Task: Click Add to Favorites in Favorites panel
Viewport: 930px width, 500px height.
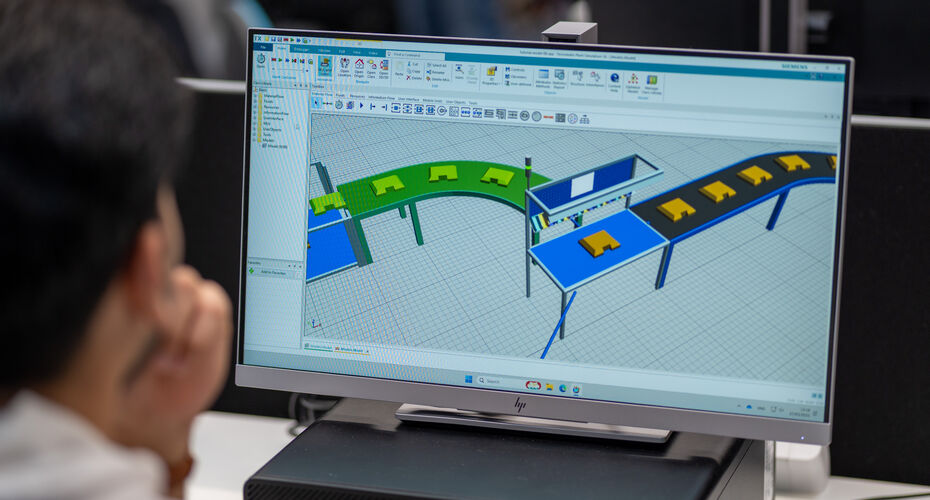Action: click(x=273, y=272)
